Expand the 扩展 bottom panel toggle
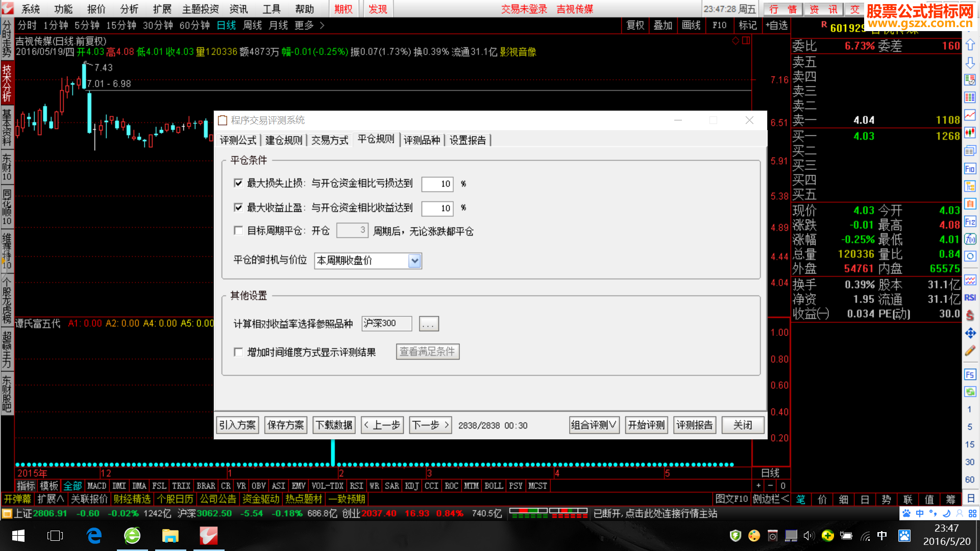The width and height of the screenshot is (980, 551). coord(51,499)
